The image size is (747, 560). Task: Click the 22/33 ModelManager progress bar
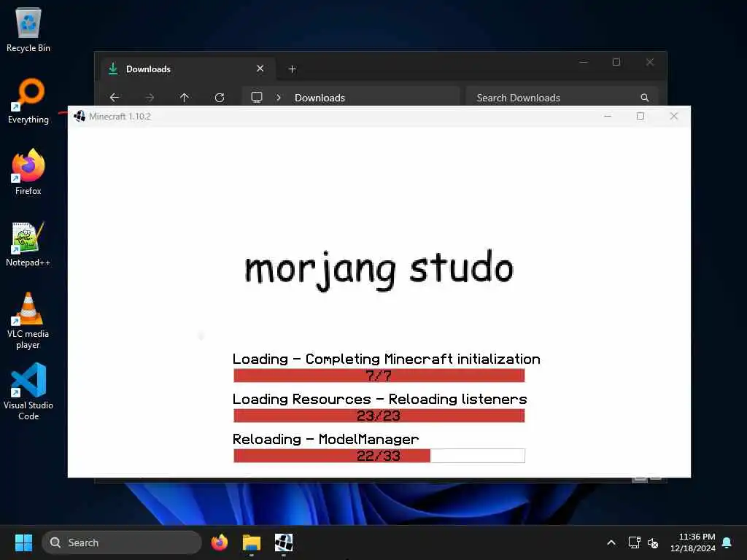pyautogui.click(x=379, y=456)
